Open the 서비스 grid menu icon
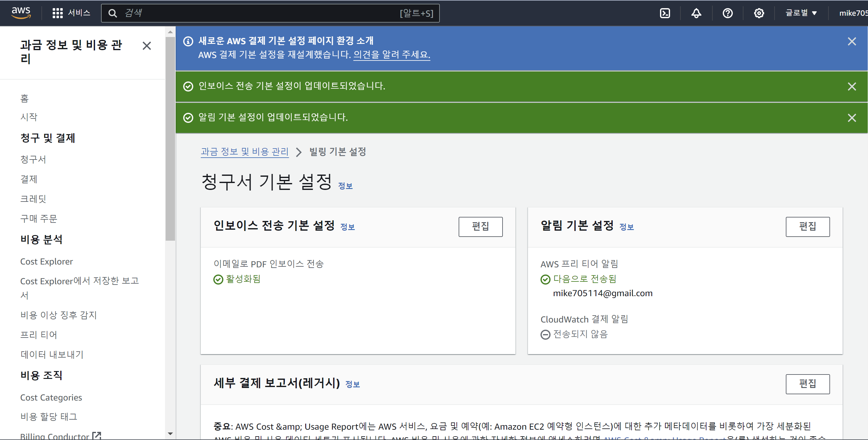The width and height of the screenshot is (868, 440). tap(57, 13)
